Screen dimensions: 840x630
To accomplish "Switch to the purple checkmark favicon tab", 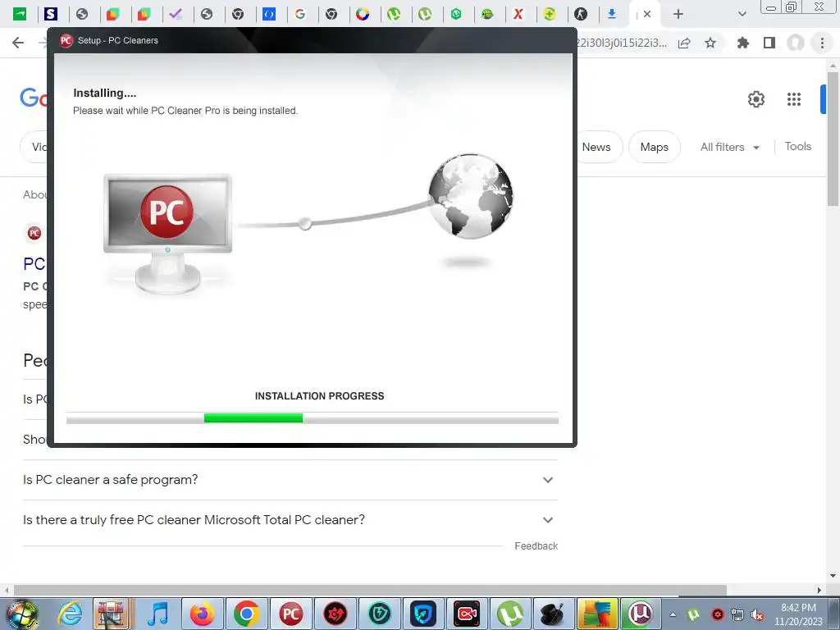I will coord(176,14).
